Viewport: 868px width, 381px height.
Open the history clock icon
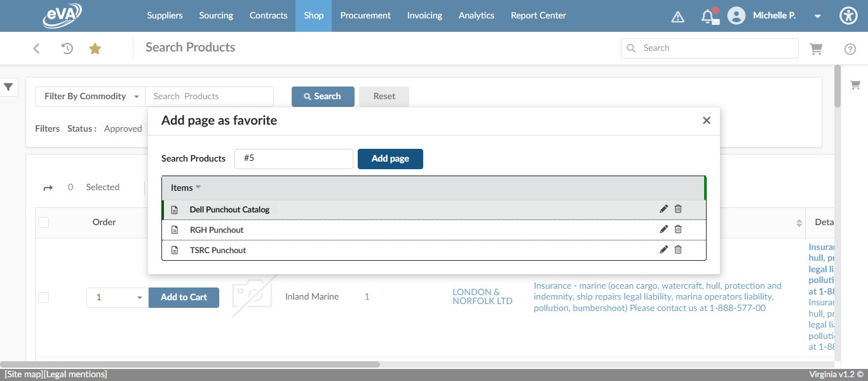[67, 48]
